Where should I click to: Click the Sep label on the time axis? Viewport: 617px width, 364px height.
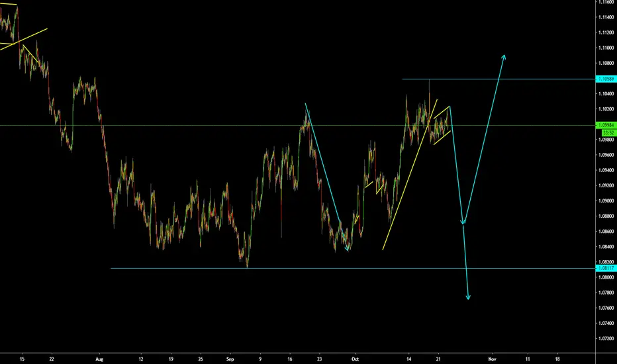[x=230, y=359]
